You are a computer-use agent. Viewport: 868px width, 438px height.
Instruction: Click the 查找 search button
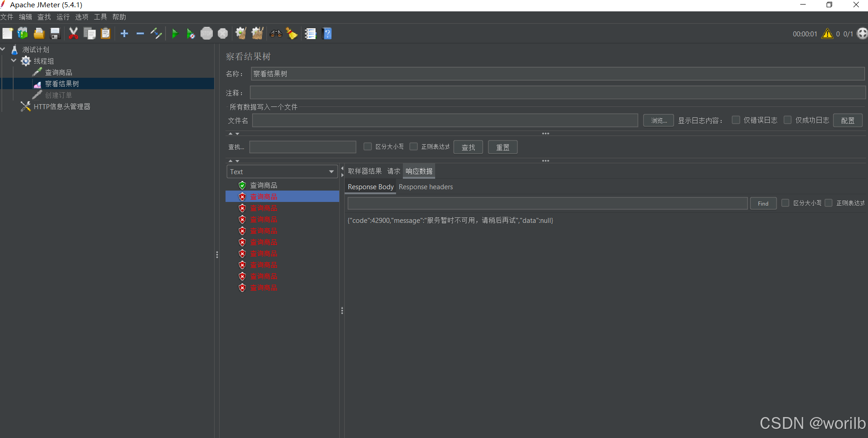468,147
